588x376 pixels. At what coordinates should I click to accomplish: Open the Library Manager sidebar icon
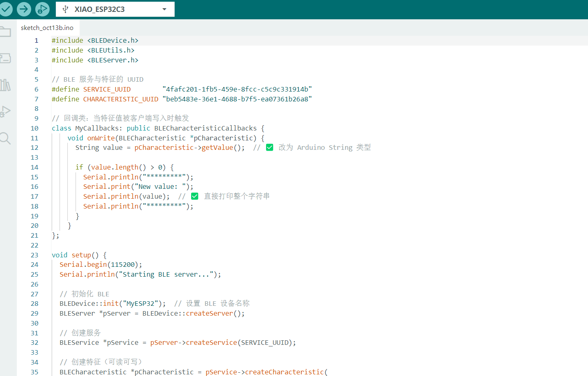(5, 85)
